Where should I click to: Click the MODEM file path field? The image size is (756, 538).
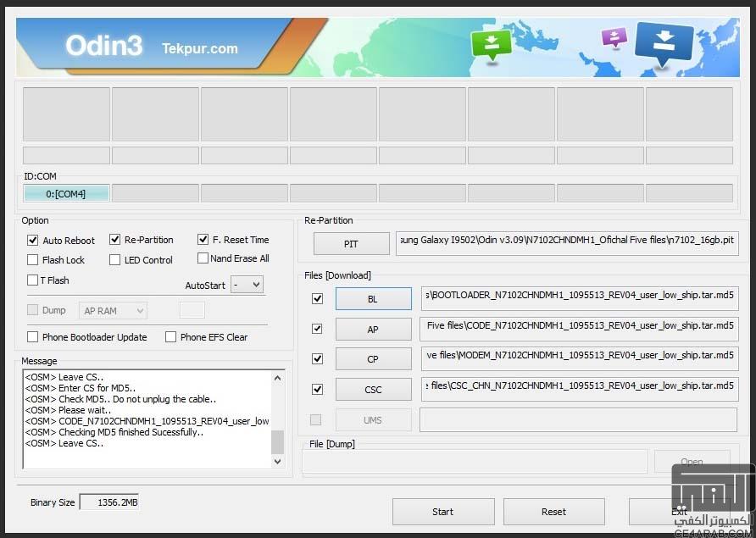click(x=580, y=358)
